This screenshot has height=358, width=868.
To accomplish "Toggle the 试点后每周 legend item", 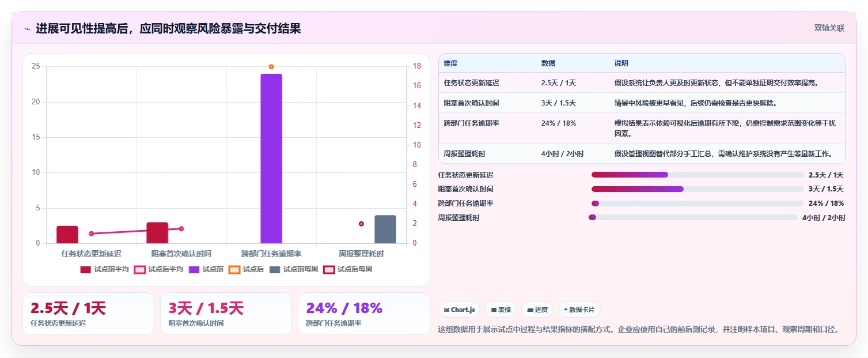I will (x=347, y=269).
